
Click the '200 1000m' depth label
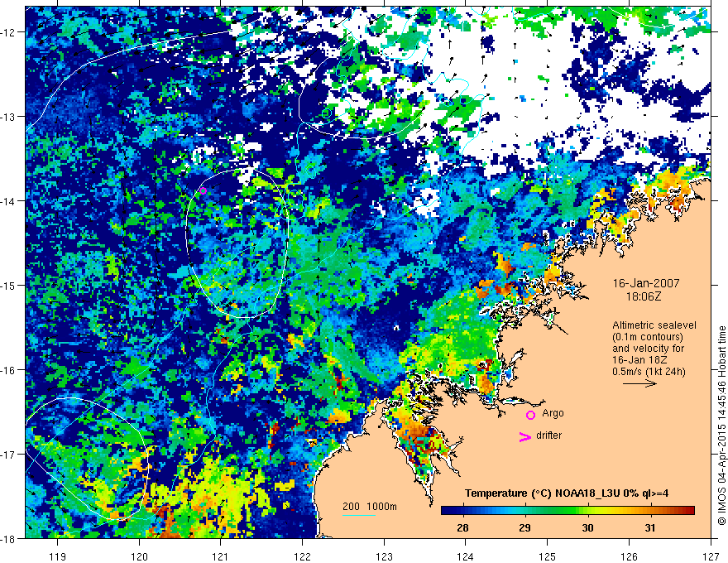(370, 507)
